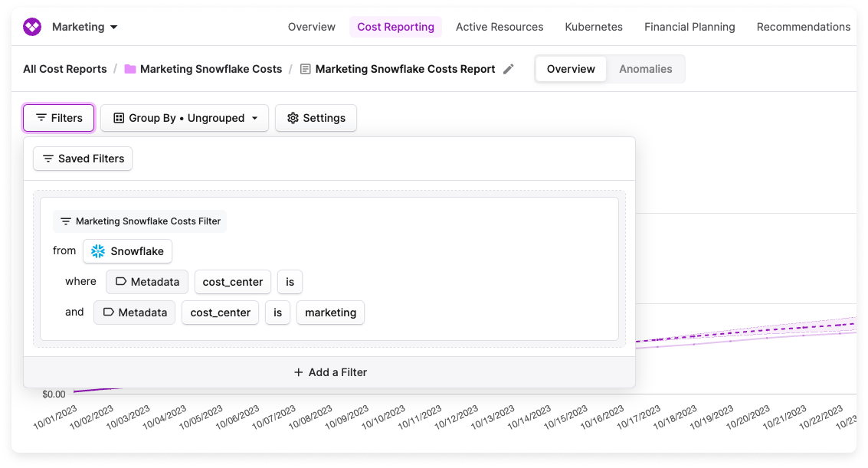The height and width of the screenshot is (468, 868).
Task: Click the filter icon on Saved Filters
Action: coord(48,159)
